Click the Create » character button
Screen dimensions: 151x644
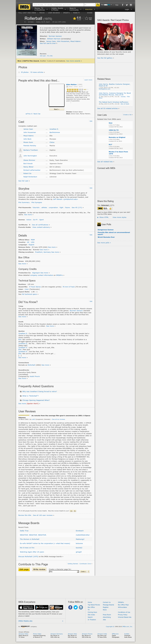coord(83,571)
